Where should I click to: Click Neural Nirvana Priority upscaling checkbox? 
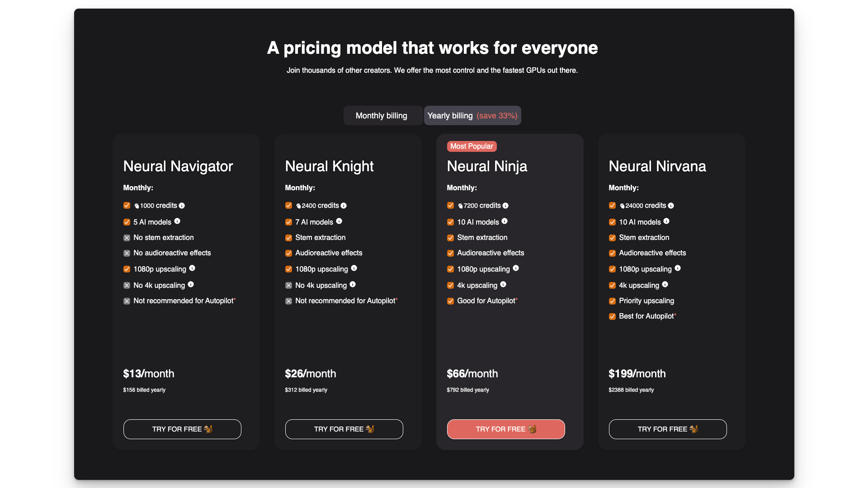click(612, 301)
